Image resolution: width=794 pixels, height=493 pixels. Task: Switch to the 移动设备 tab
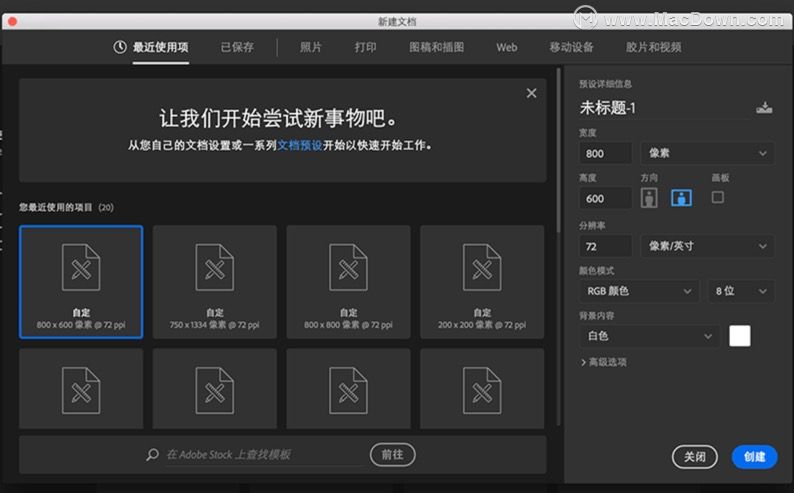(x=571, y=47)
